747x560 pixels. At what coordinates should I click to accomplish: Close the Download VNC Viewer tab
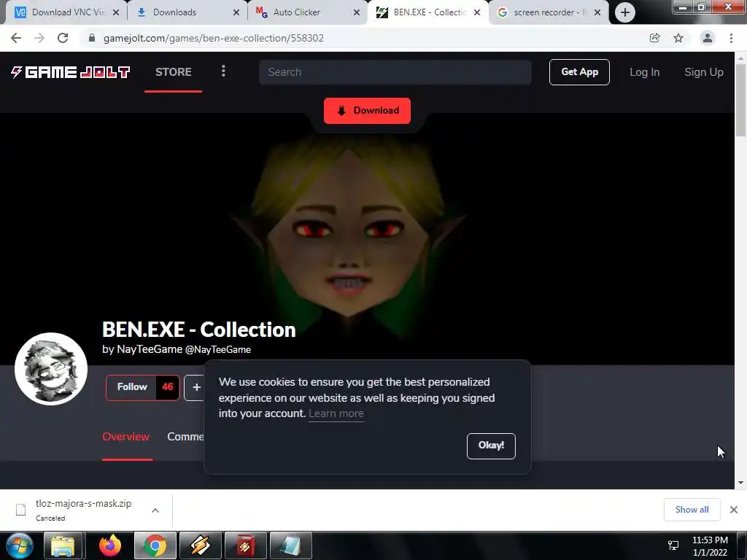click(x=116, y=13)
